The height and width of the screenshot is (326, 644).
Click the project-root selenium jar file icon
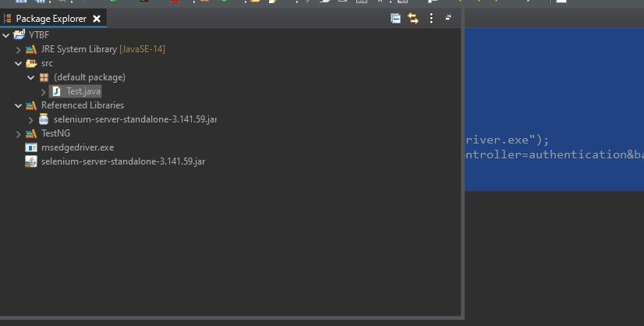pos(31,161)
